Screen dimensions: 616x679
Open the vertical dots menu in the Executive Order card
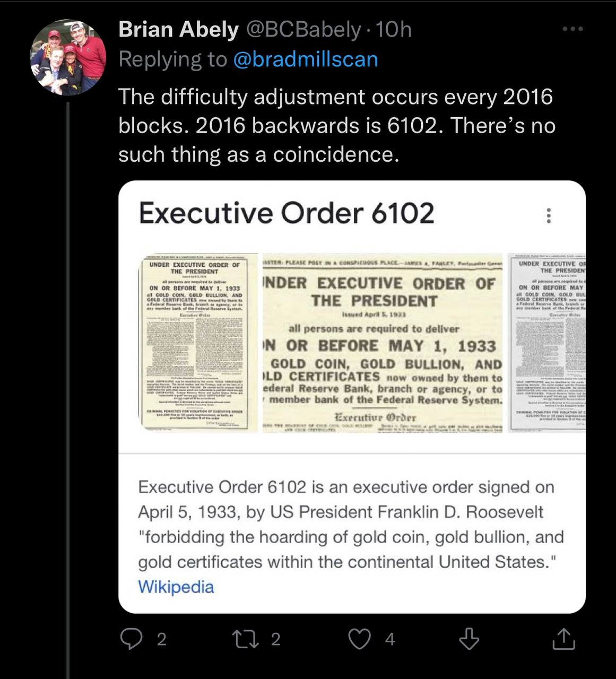point(549,215)
